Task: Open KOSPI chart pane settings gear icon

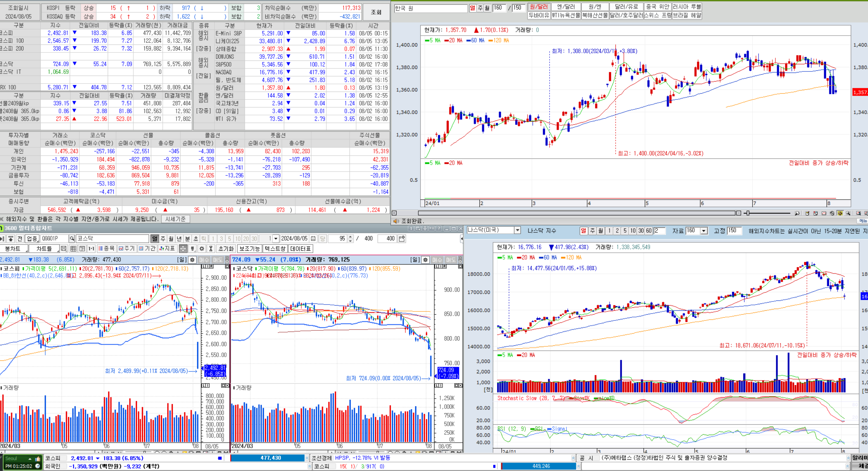Action: coord(192,260)
